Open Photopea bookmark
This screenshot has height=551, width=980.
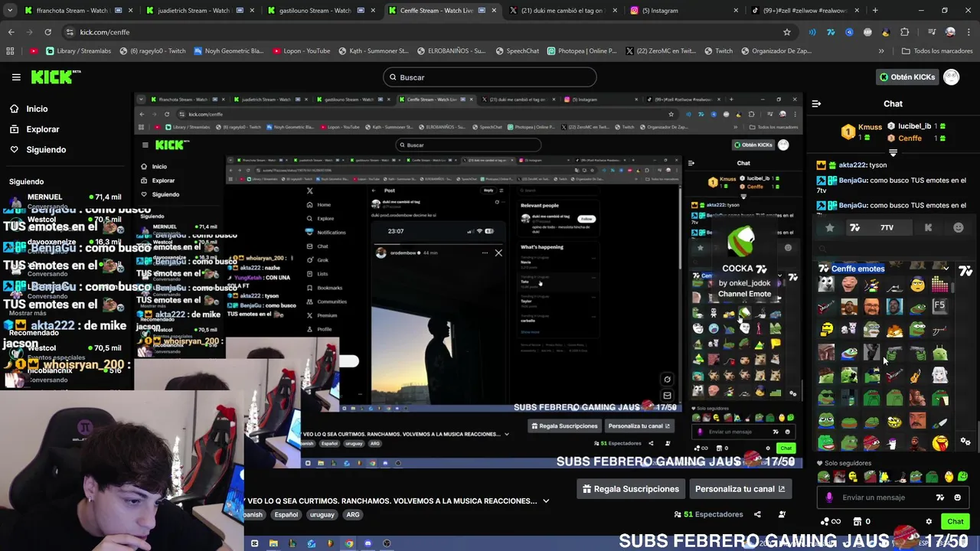(x=581, y=51)
